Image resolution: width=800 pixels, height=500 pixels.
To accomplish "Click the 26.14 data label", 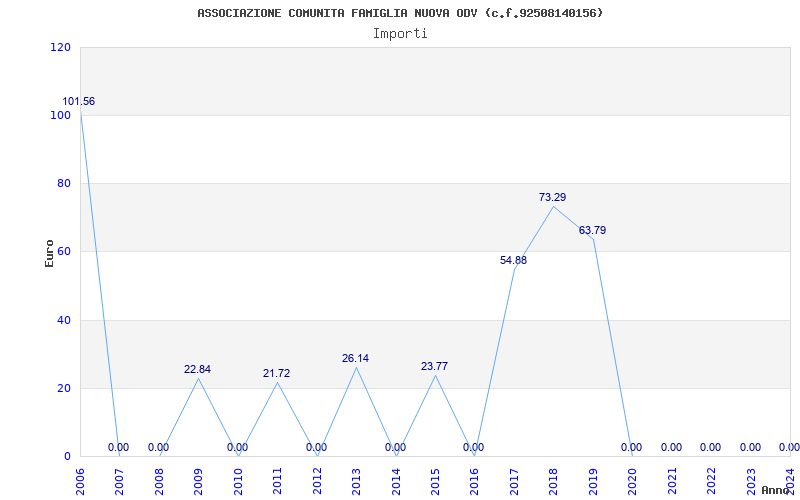I will point(356,359).
